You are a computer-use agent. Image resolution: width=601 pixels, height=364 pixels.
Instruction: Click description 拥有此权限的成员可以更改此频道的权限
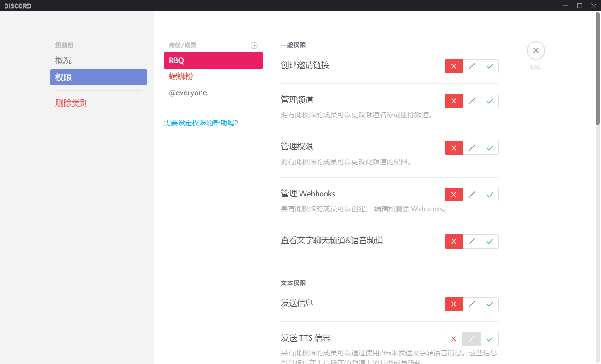click(346, 162)
